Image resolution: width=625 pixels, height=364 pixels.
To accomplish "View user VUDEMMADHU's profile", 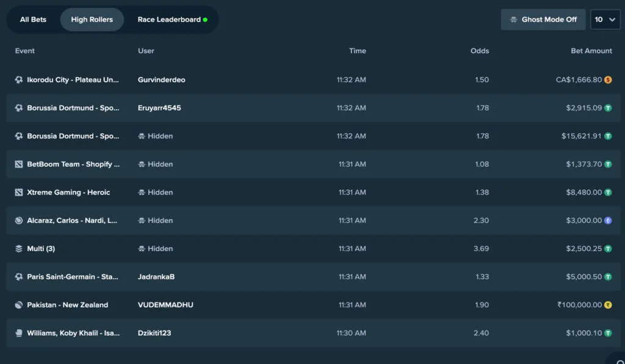I will pos(165,305).
